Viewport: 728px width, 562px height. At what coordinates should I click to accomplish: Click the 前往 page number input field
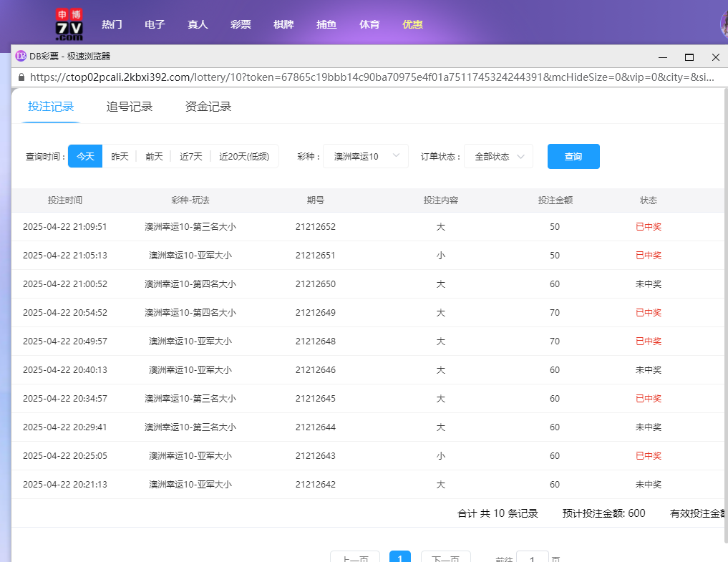pyautogui.click(x=533, y=557)
